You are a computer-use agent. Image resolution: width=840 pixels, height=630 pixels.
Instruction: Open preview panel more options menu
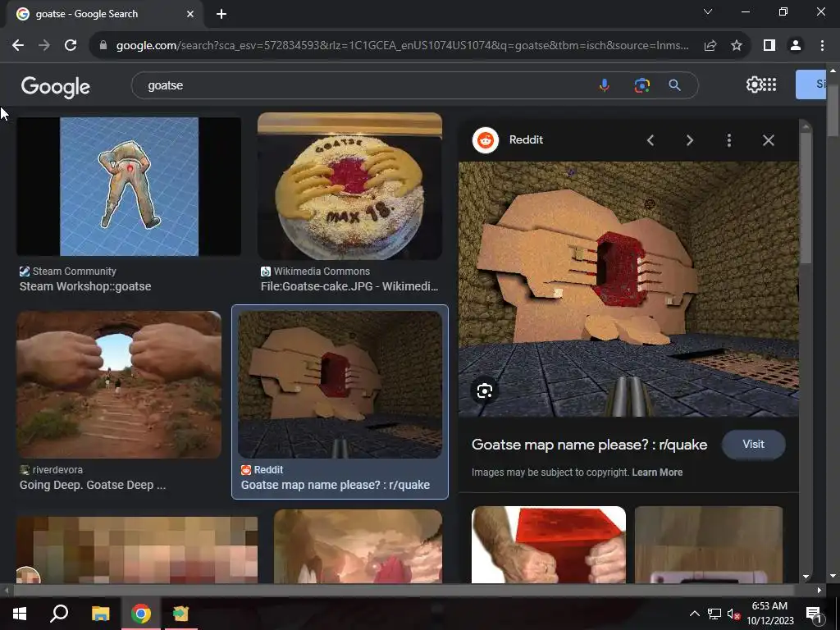pyautogui.click(x=729, y=140)
